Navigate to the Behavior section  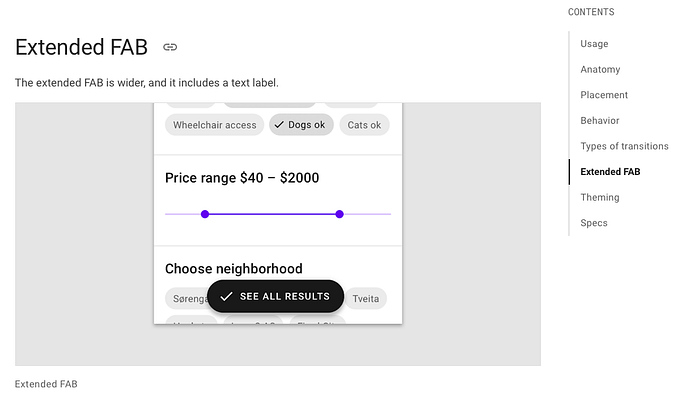coord(600,121)
